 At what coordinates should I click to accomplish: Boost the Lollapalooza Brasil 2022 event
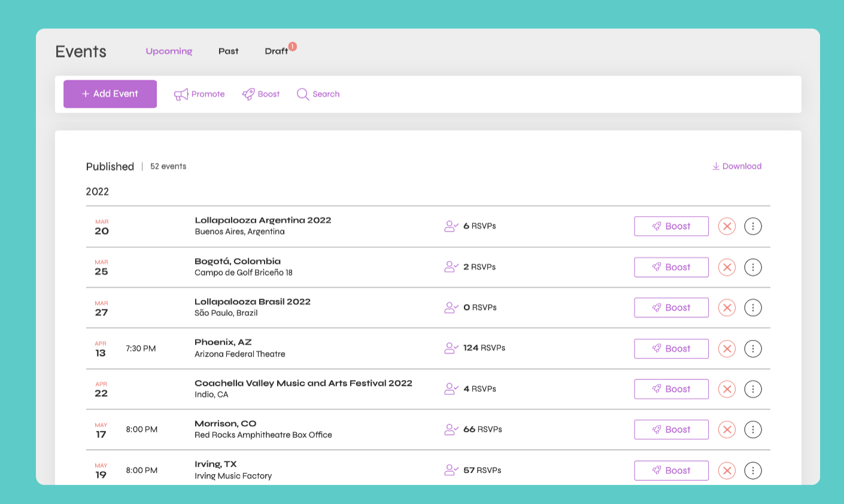pos(671,308)
